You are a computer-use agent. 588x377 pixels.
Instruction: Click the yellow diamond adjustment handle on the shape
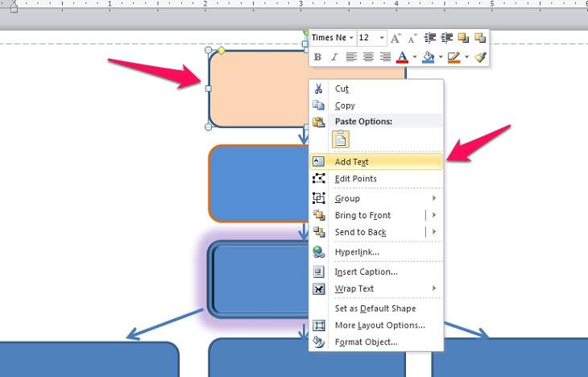tap(222, 51)
